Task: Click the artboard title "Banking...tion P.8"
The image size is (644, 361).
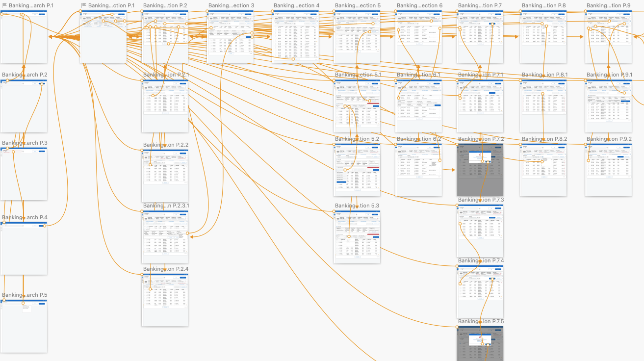Action: click(543, 5)
